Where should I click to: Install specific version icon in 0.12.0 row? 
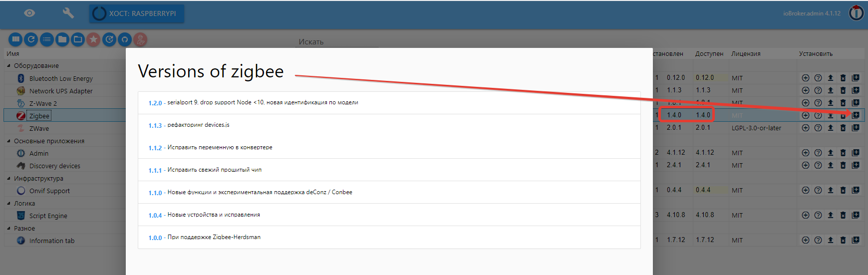(x=856, y=78)
